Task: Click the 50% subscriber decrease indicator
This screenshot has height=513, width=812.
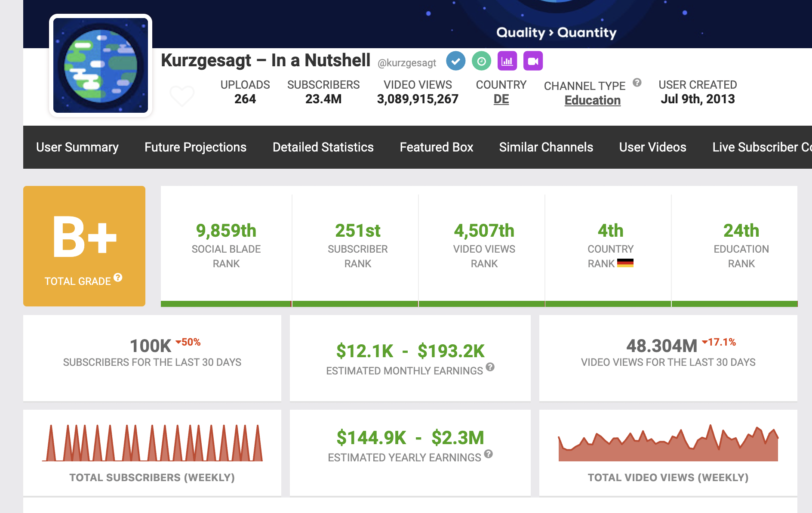Action: pos(188,342)
